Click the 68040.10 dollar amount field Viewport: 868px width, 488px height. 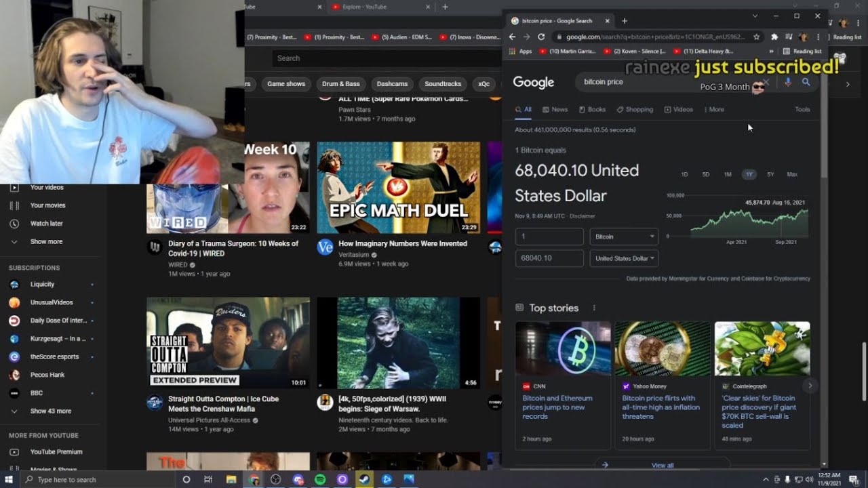(x=549, y=258)
